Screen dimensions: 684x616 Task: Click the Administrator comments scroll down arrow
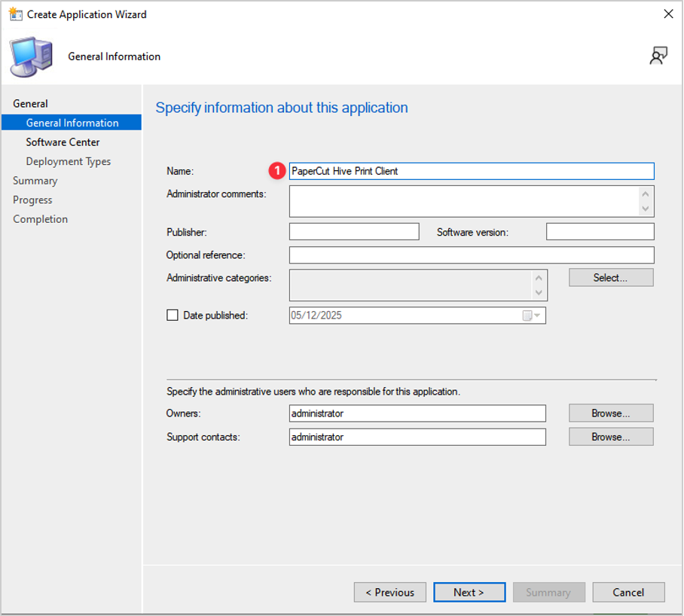coord(646,209)
